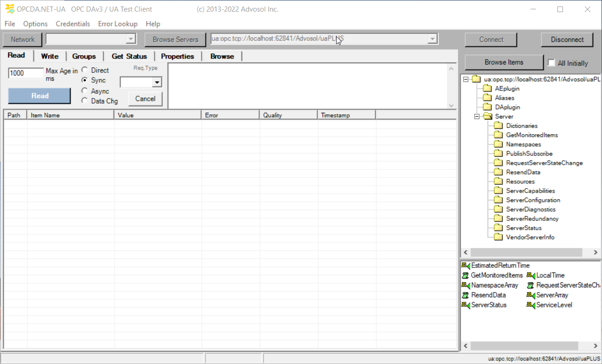Switch to the Get Status tab

point(129,56)
